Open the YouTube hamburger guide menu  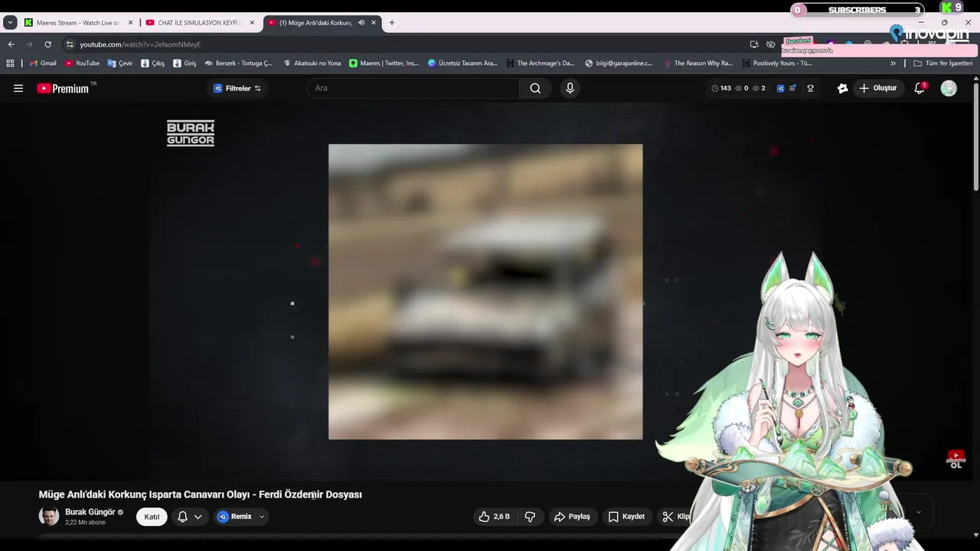[x=18, y=88]
